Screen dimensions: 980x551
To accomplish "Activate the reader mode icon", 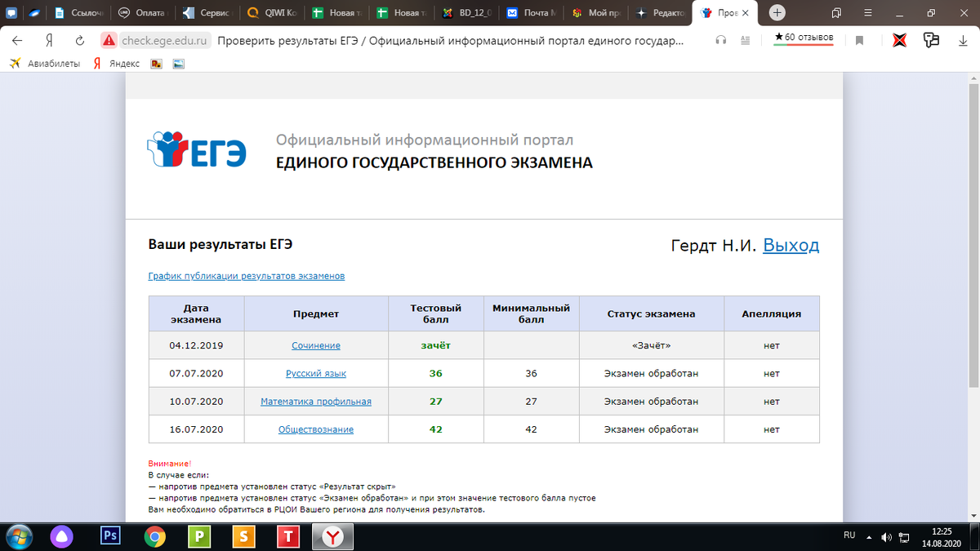I will (745, 38).
